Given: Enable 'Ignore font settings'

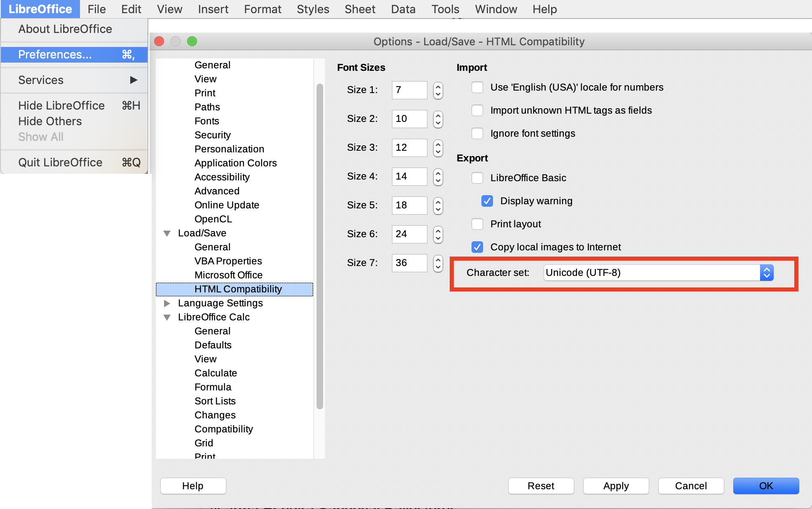Looking at the screenshot, I should [x=477, y=133].
